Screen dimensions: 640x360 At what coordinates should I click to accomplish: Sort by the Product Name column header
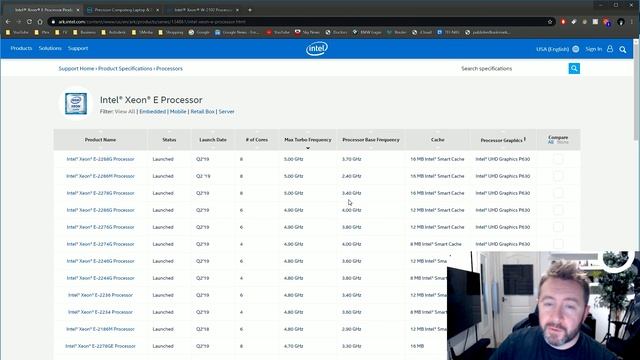coord(100,140)
